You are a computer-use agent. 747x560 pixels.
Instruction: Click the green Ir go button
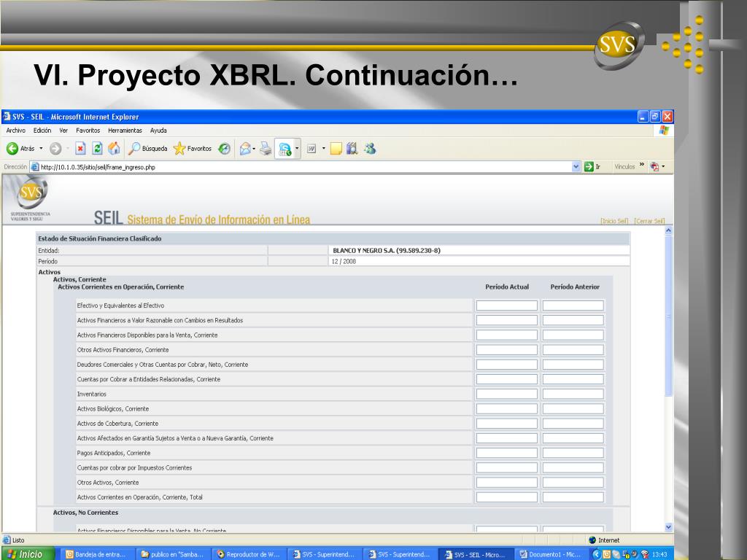(592, 167)
